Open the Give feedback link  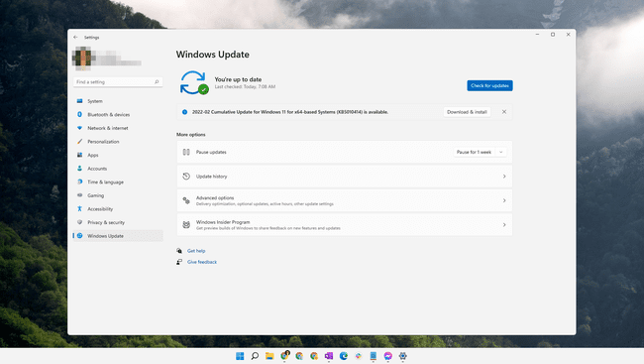(202, 262)
